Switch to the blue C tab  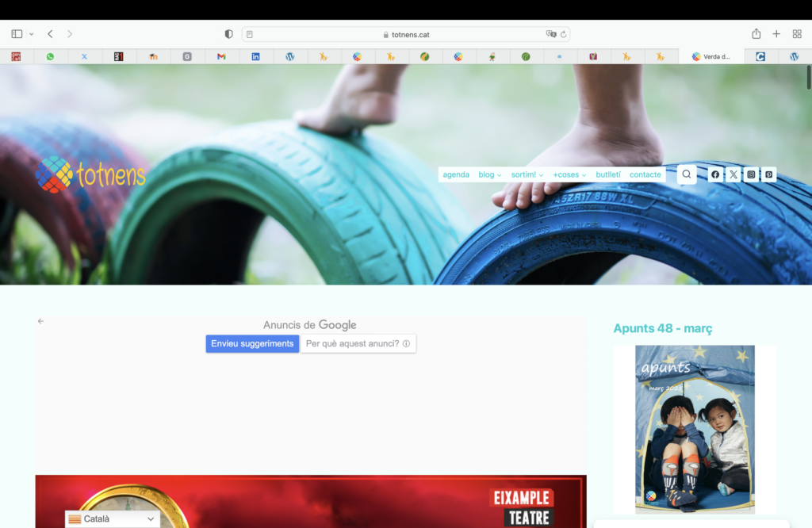(x=760, y=56)
